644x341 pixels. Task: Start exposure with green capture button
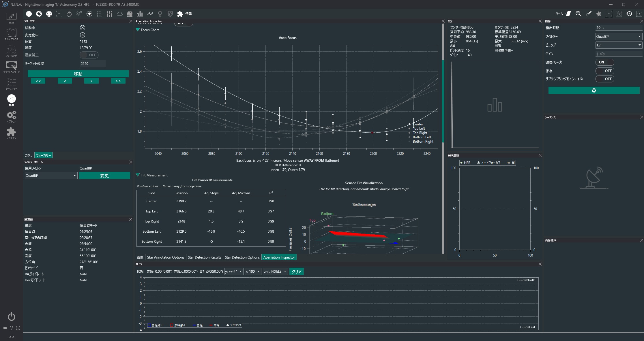(x=594, y=91)
